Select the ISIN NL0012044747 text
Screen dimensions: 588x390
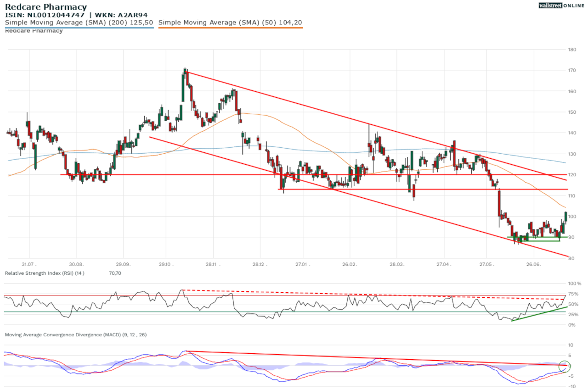(45, 15)
